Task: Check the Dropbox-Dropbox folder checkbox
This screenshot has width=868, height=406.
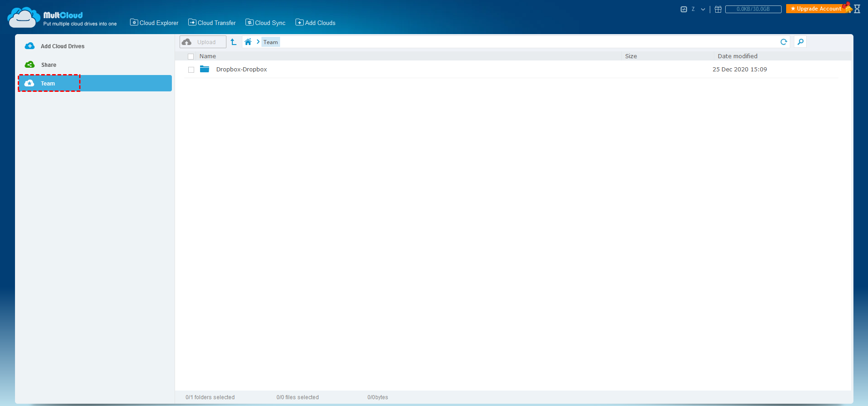Action: tap(191, 70)
